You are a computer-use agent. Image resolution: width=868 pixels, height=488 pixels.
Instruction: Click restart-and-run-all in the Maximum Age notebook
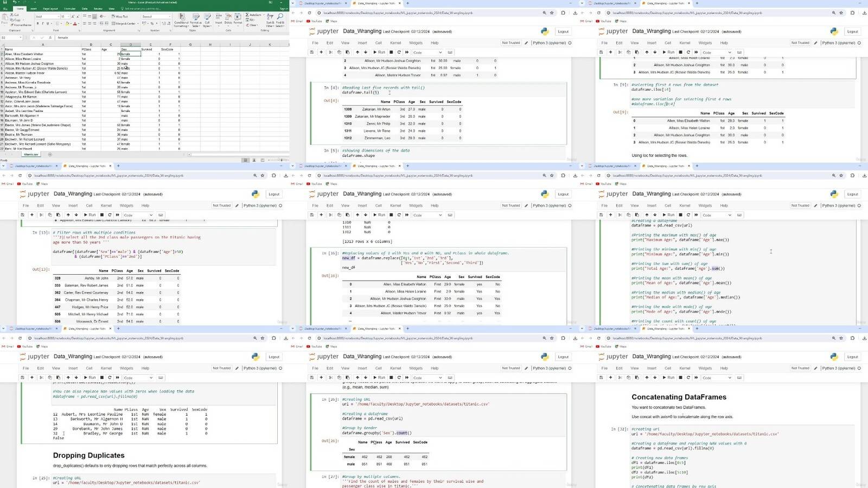696,215
